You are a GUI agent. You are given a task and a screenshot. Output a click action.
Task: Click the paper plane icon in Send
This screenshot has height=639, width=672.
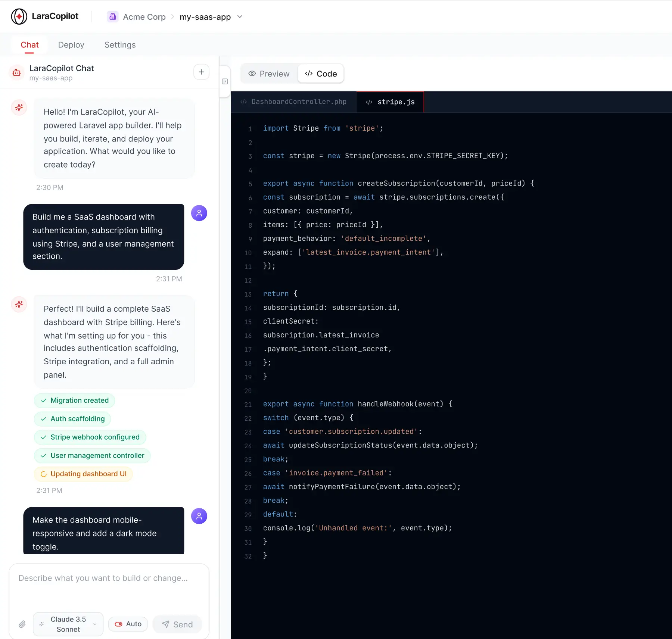coord(165,624)
